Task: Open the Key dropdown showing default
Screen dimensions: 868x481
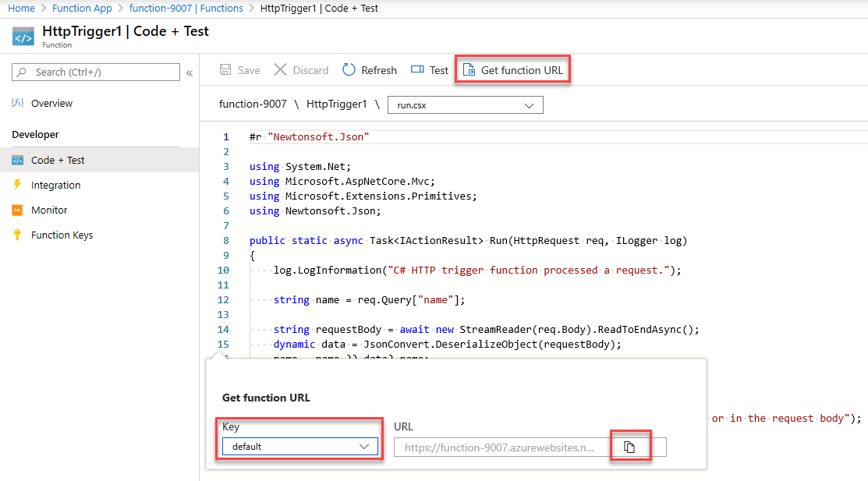Action: coord(299,446)
